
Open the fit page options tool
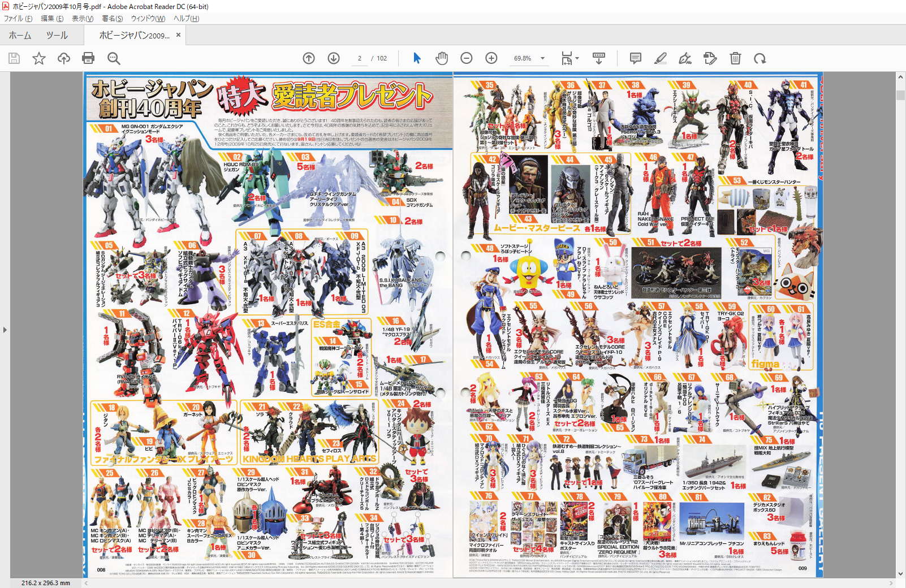(567, 58)
